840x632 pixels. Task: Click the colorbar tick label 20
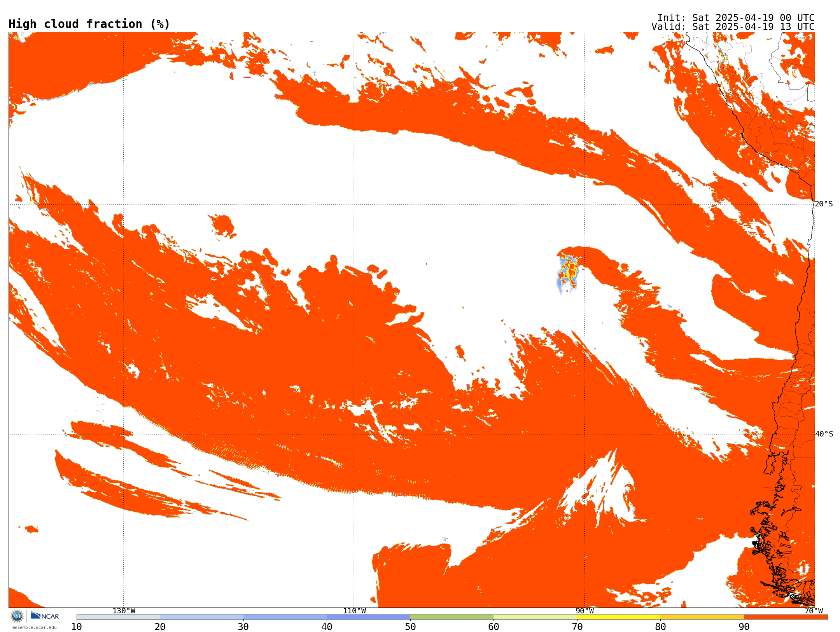click(x=160, y=627)
